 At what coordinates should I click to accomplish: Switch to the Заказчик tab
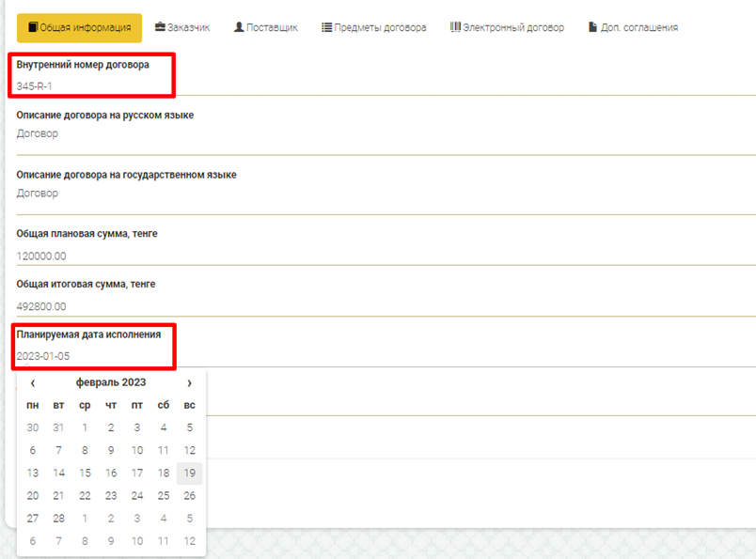click(182, 28)
